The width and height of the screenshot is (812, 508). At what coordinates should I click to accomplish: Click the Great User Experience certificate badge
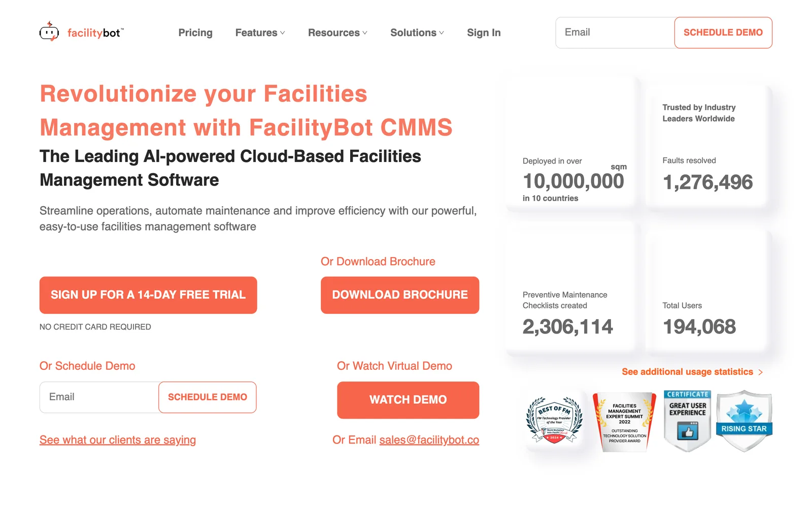pyautogui.click(x=687, y=421)
